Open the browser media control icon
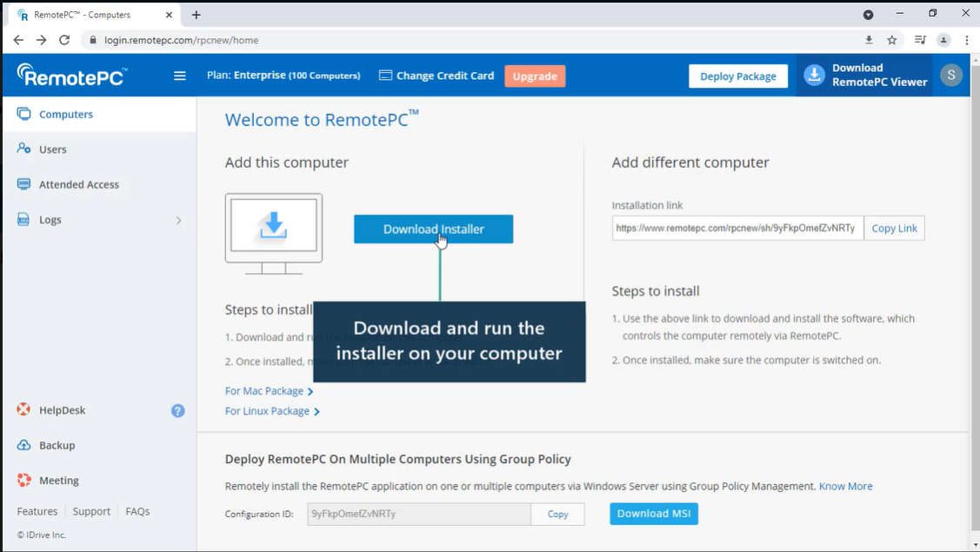This screenshot has width=980, height=552. [920, 40]
